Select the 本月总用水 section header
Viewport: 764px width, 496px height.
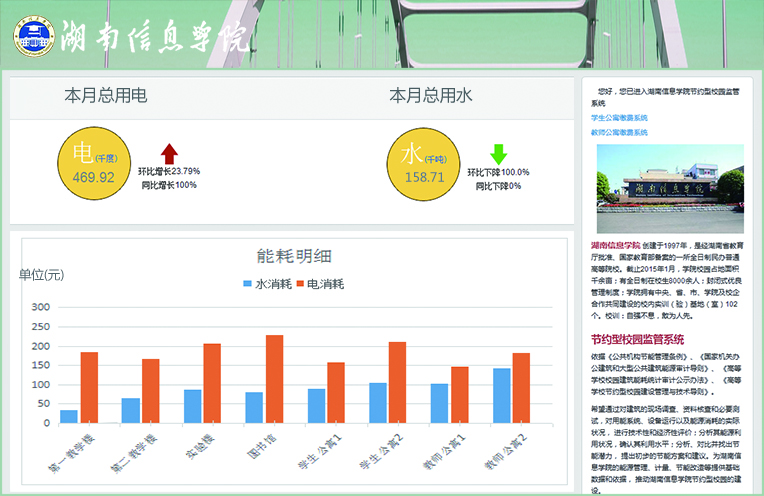click(430, 96)
